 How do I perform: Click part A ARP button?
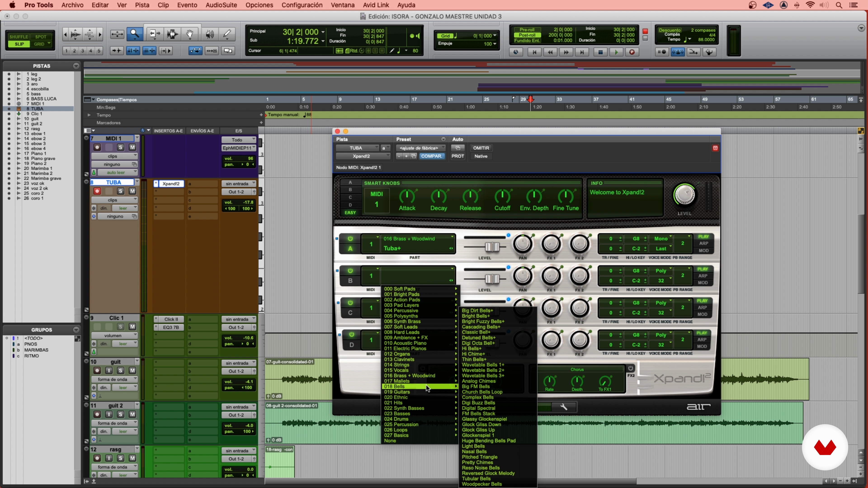coord(704,243)
